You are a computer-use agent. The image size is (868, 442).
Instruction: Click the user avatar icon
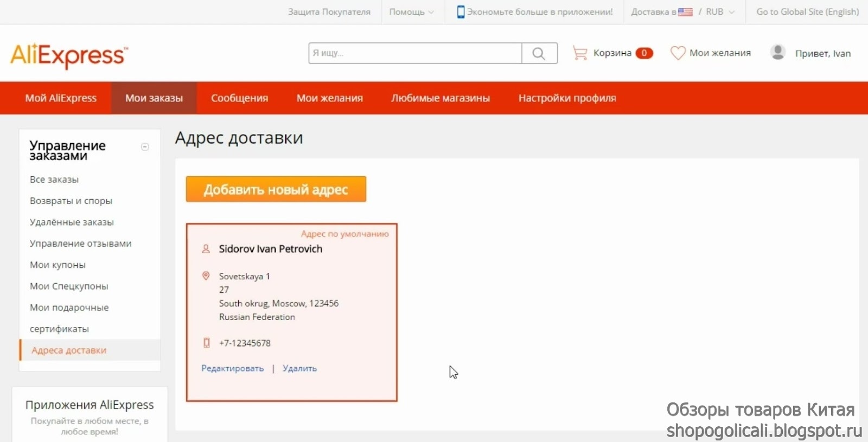(x=777, y=53)
